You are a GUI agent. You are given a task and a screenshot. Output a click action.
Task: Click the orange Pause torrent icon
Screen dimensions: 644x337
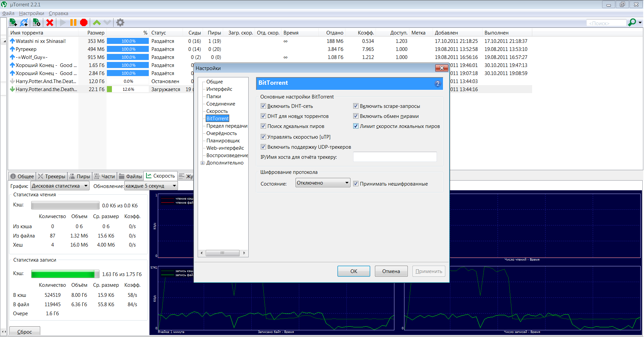coord(73,22)
